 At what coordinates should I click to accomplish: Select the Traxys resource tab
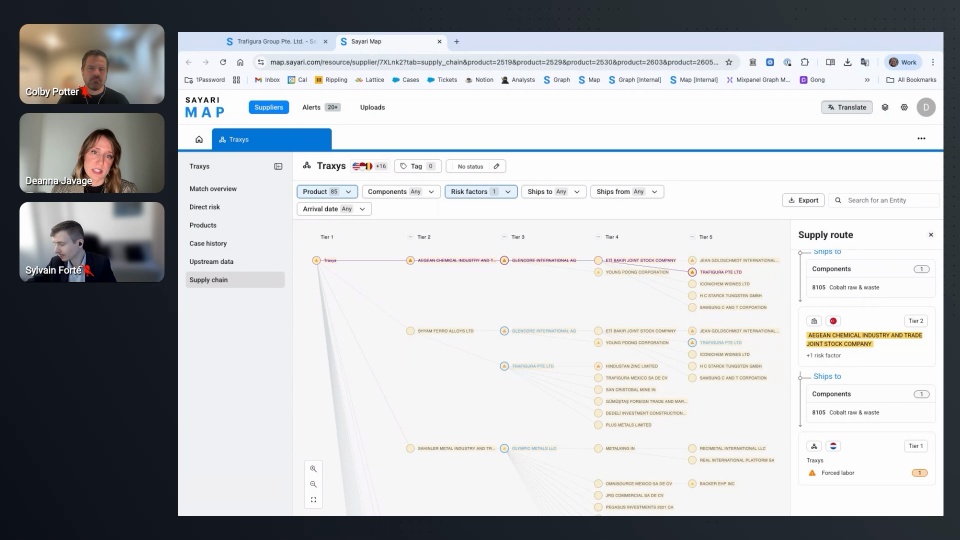pos(272,140)
